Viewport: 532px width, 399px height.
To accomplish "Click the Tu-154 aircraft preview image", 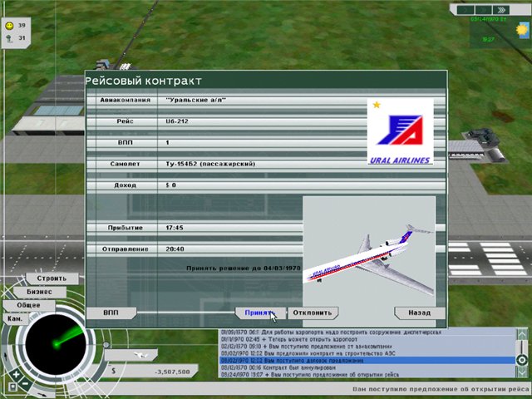I will (368, 252).
